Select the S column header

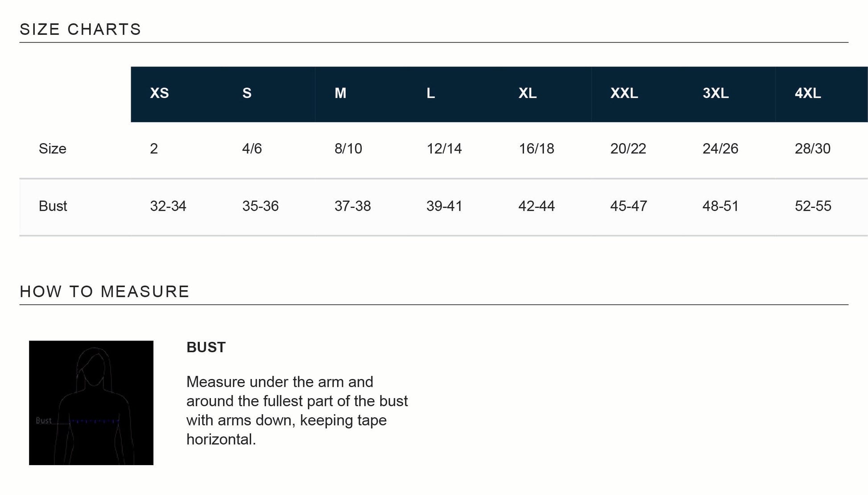[247, 93]
